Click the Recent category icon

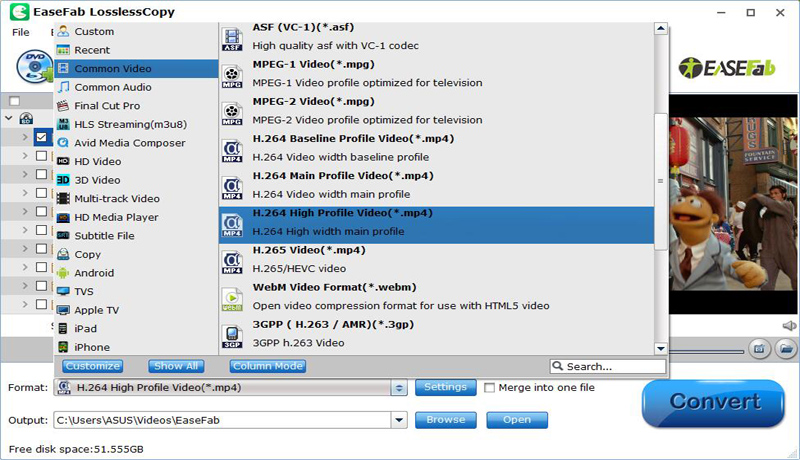coord(63,50)
